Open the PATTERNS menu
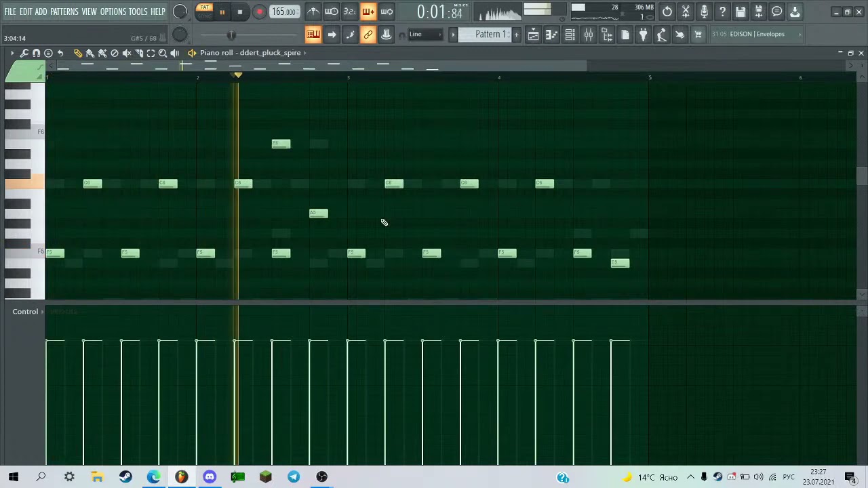This screenshot has width=868, height=488. 64,12
